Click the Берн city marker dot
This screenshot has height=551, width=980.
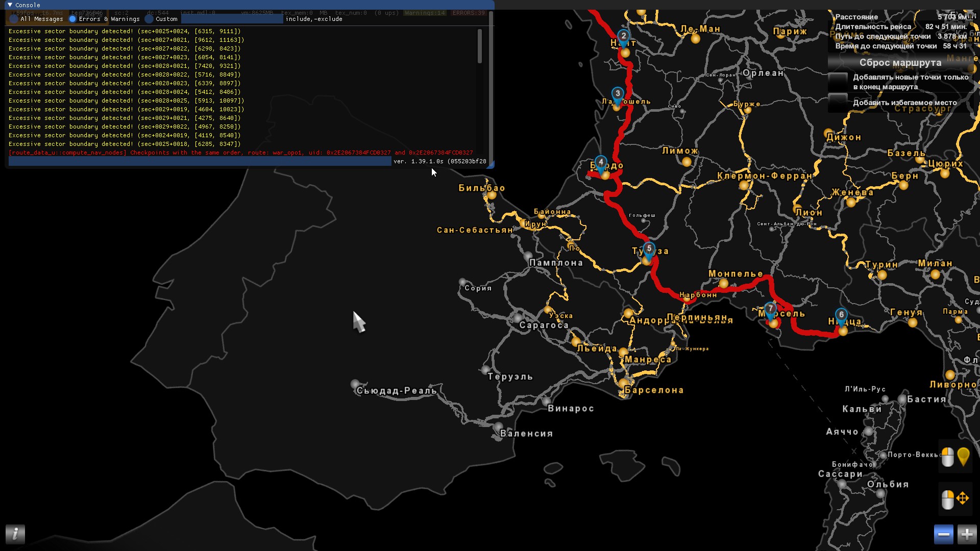903,185
